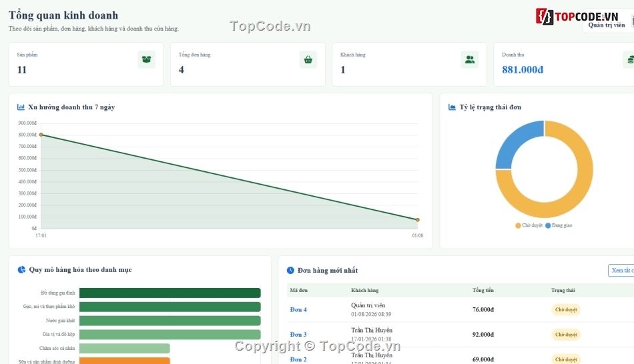Click the Gạo, mì và thực phẩm khô bar
Image resolution: width=634 pixels, height=364 pixels.
[170, 307]
